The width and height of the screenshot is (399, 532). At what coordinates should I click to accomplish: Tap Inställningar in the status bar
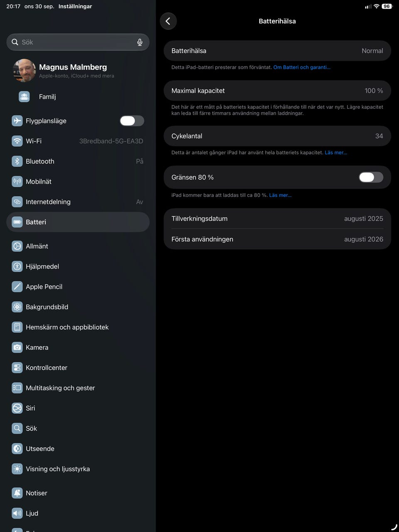pos(75,6)
